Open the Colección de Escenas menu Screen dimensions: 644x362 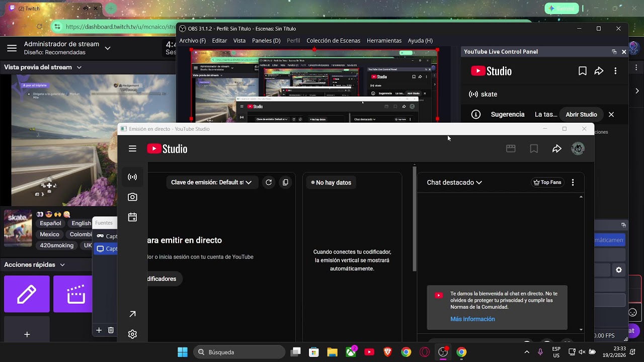point(333,41)
